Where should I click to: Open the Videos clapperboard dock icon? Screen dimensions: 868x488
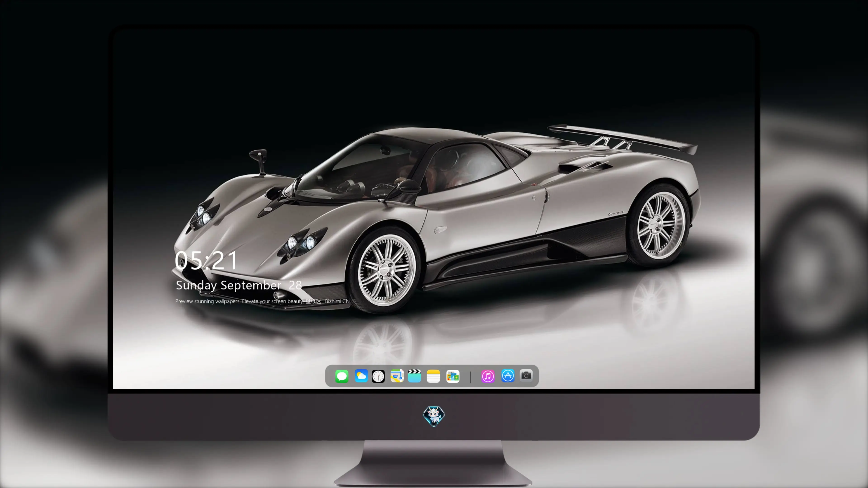point(415,376)
